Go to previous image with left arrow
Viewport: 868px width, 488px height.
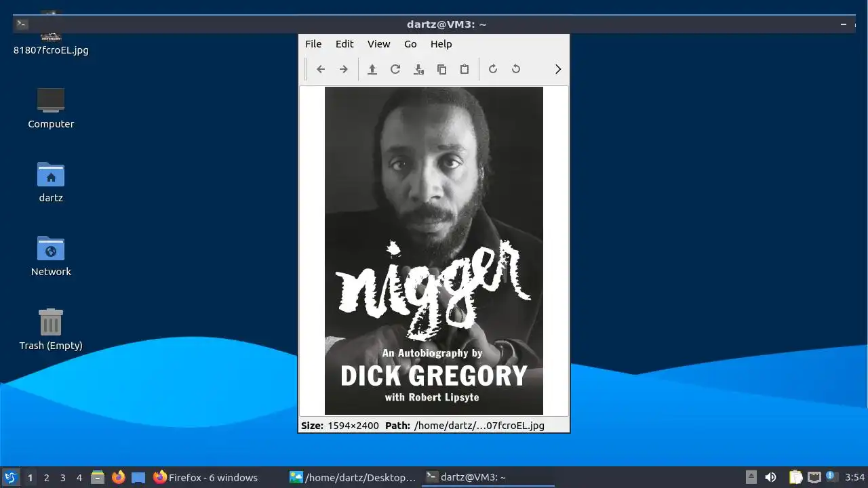click(x=321, y=69)
